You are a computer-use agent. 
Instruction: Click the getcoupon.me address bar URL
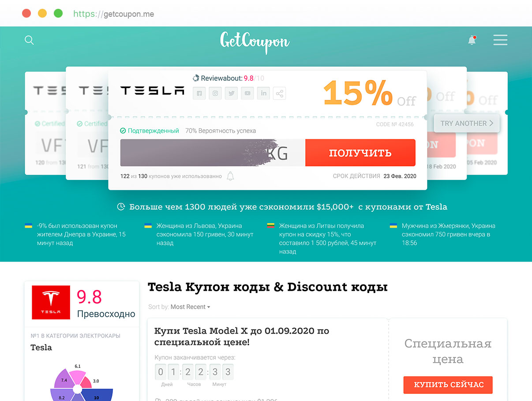pos(114,14)
